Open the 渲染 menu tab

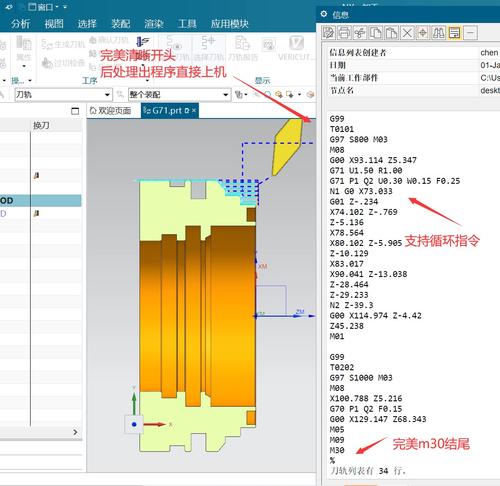pyautogui.click(x=154, y=24)
